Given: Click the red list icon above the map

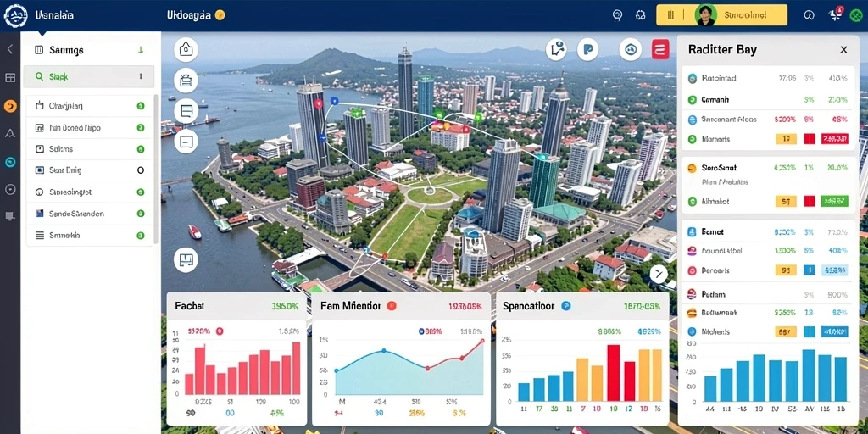Looking at the screenshot, I should click(660, 50).
